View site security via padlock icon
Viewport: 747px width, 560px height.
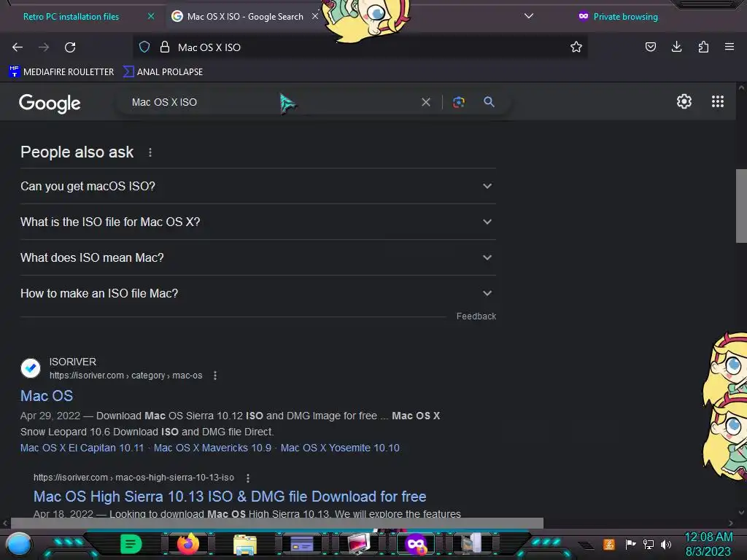(x=165, y=47)
